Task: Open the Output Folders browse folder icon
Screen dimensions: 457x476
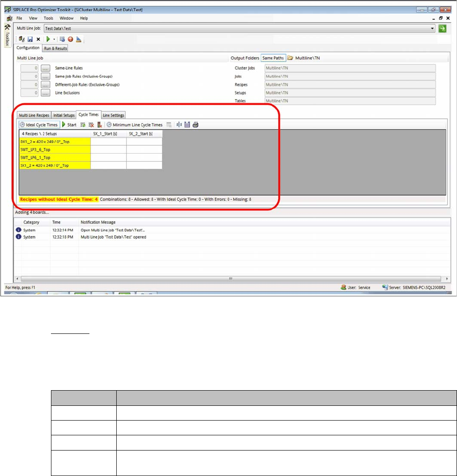Action: 290,58
